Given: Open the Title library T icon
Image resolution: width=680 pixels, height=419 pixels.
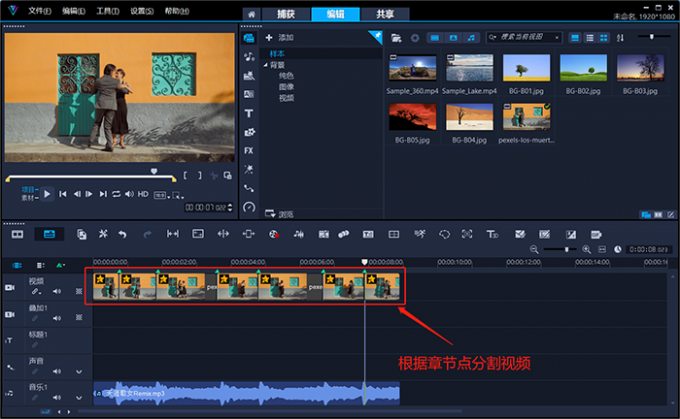Looking at the screenshot, I should (249, 113).
